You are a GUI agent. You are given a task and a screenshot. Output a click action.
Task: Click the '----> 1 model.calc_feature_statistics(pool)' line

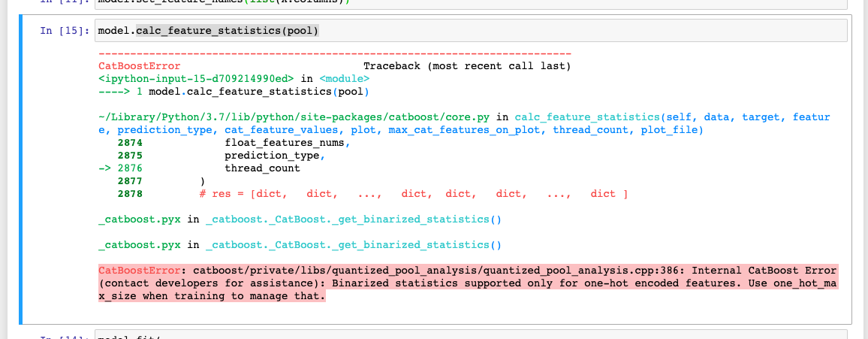click(x=233, y=92)
